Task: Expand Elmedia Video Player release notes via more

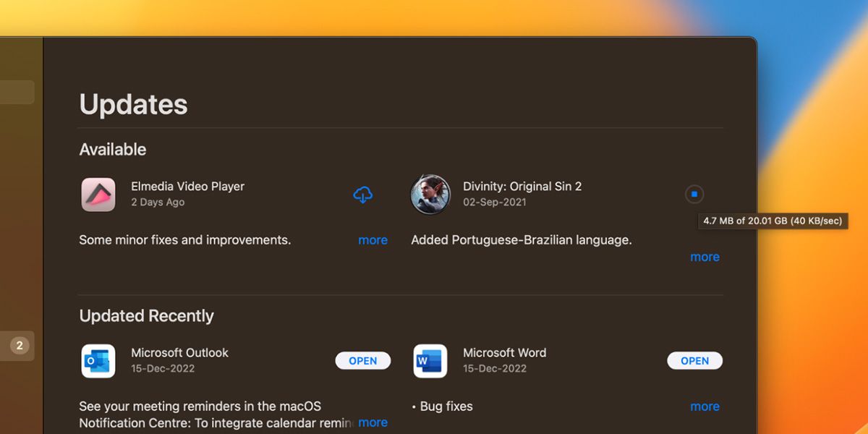Action: [373, 239]
